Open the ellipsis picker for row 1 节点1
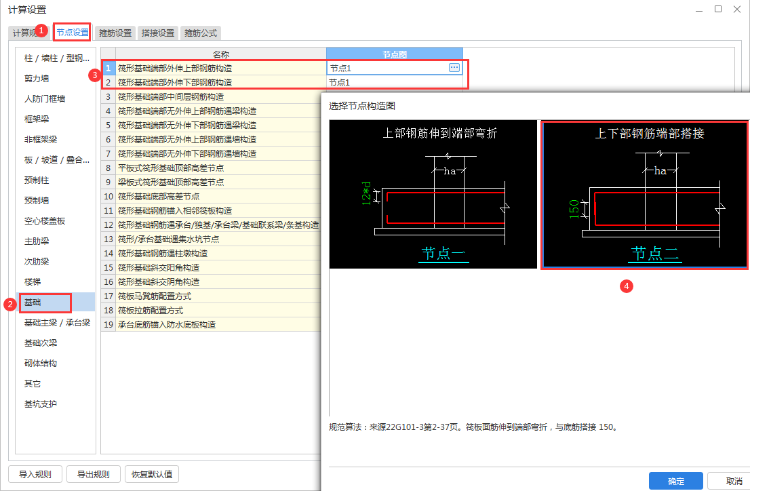Image resolution: width=763 pixels, height=494 pixels. tap(454, 68)
